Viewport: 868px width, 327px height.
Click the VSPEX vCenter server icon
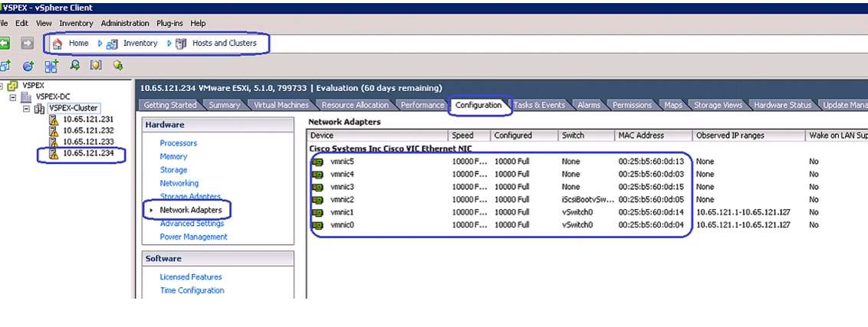[15, 86]
